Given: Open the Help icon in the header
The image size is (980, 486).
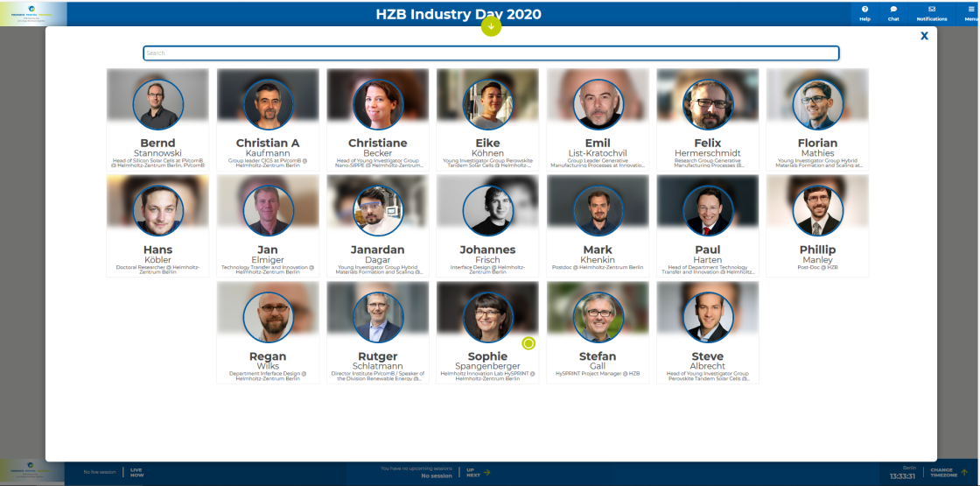Looking at the screenshot, I should coord(865,9).
